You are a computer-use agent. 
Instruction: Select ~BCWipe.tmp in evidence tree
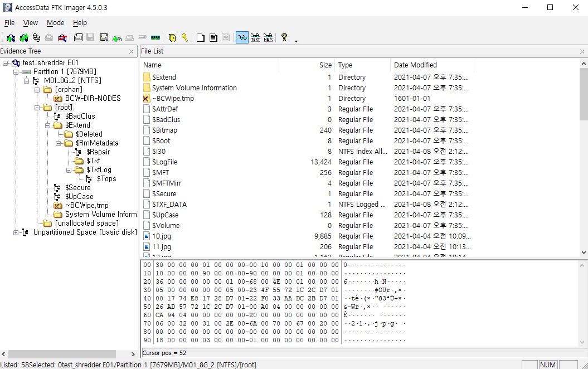coord(86,206)
